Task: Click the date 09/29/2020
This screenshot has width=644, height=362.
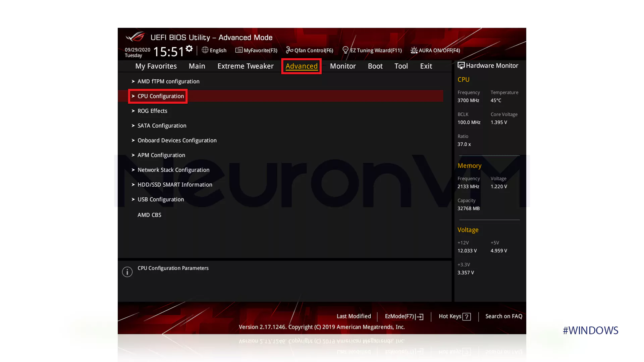Action: coord(138,50)
